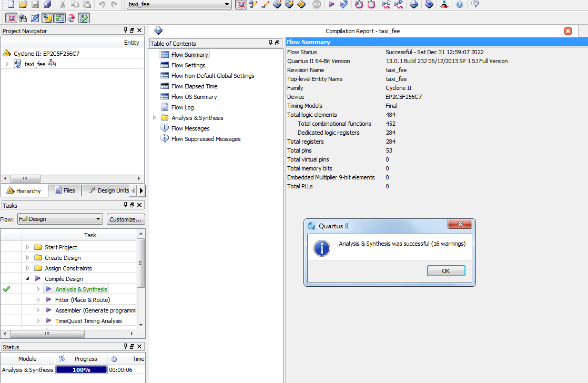
Task: Collapse the Compile Design task group
Action: click(27, 279)
